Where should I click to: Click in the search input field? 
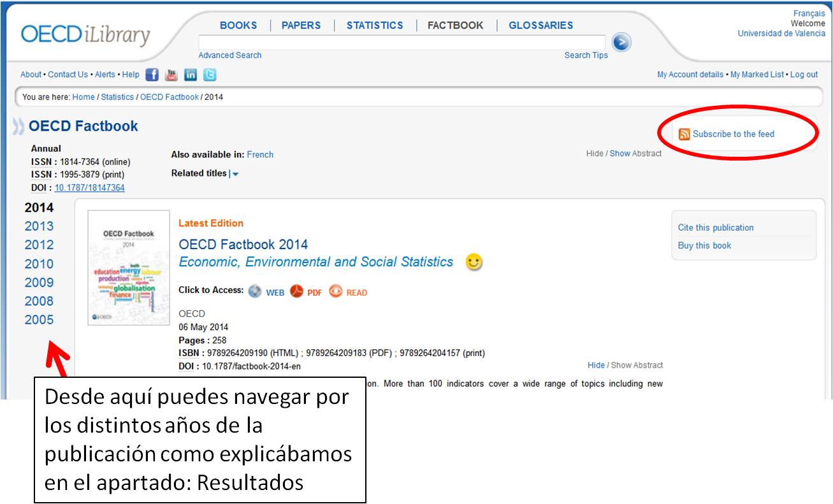click(402, 42)
